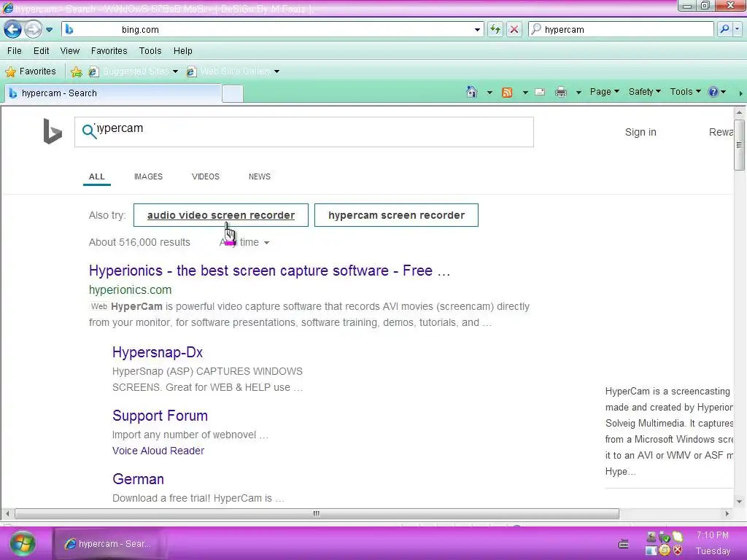Switch to the NEWS tab
The height and width of the screenshot is (560, 747).
[260, 176]
